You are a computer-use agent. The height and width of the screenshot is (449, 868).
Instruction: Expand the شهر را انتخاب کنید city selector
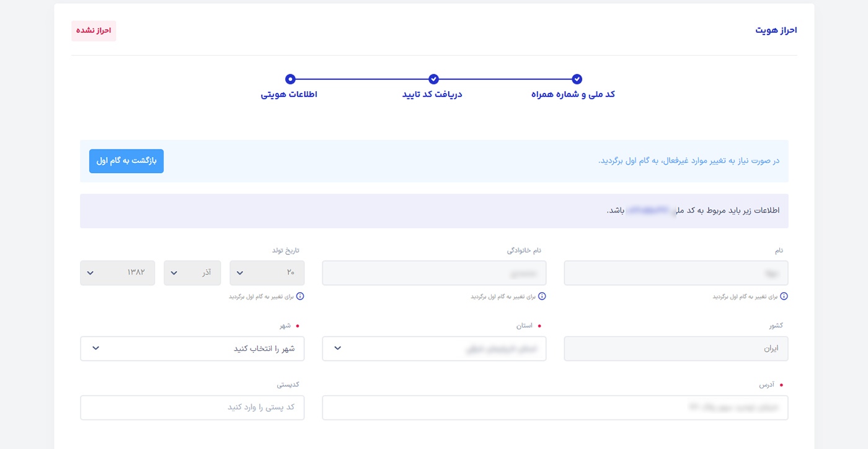click(192, 348)
